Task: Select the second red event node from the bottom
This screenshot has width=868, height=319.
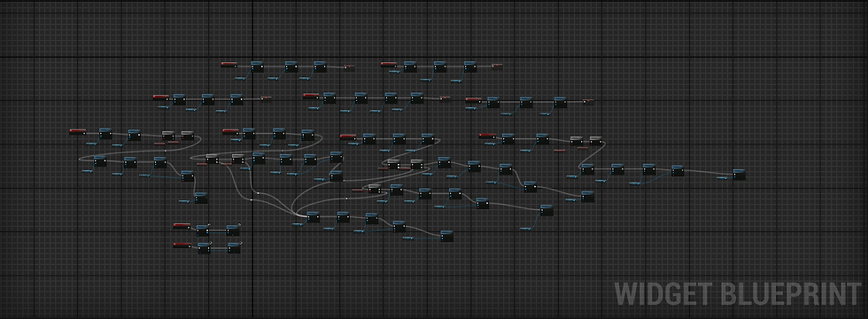Action: tap(182, 225)
